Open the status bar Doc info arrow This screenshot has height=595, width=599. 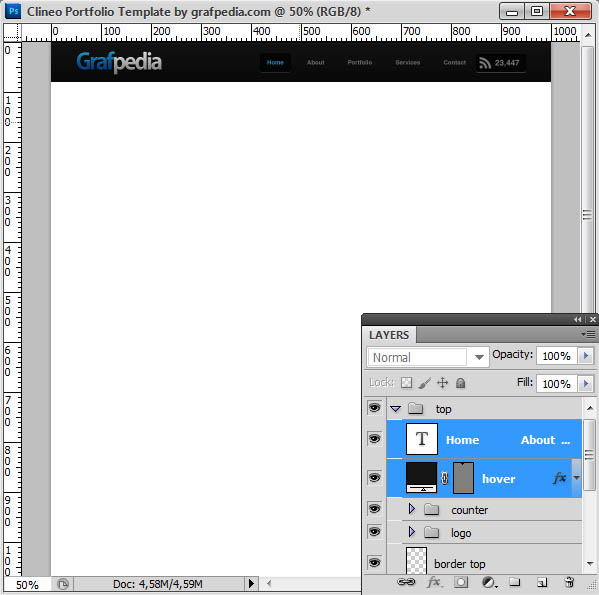pyautogui.click(x=251, y=584)
